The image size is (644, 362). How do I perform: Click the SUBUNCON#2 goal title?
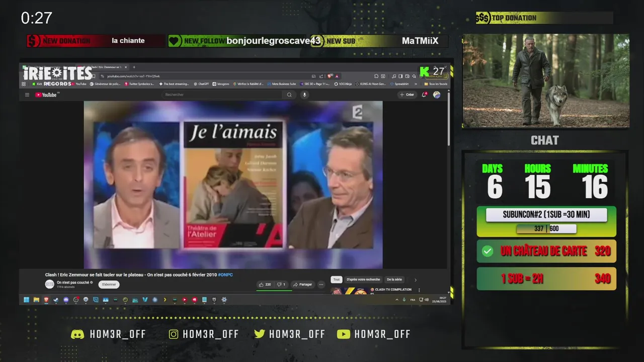[546, 215]
